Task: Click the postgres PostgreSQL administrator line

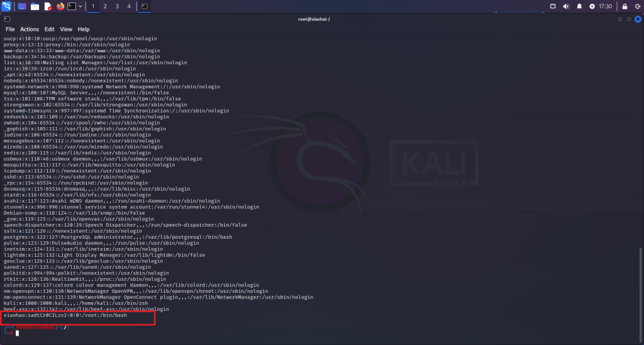Action: coord(118,237)
